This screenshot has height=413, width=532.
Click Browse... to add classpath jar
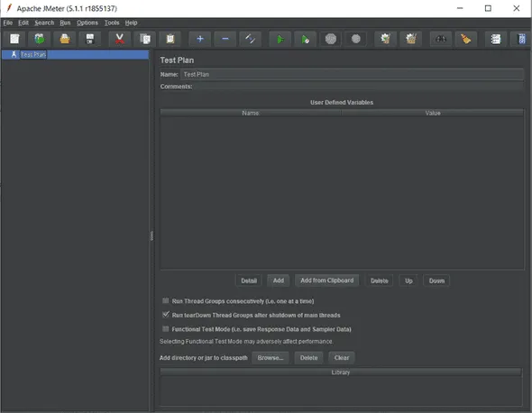pos(271,358)
